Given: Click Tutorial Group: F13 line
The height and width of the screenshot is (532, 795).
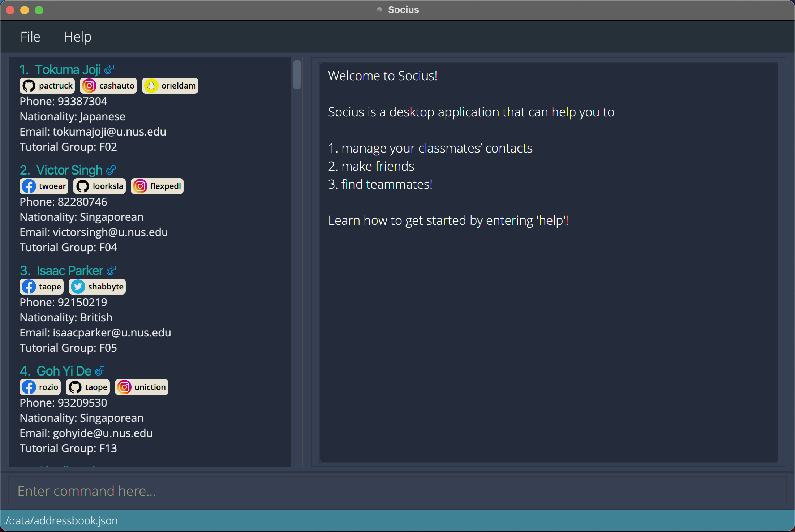Looking at the screenshot, I should click(68, 448).
